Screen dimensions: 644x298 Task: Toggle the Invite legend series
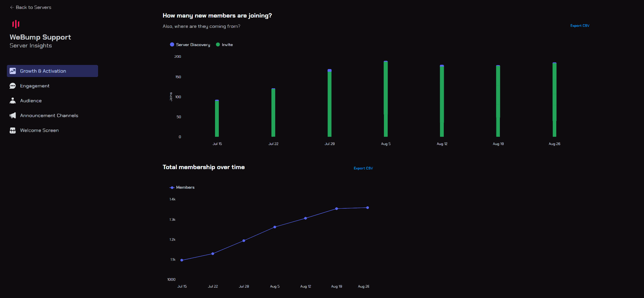point(224,45)
